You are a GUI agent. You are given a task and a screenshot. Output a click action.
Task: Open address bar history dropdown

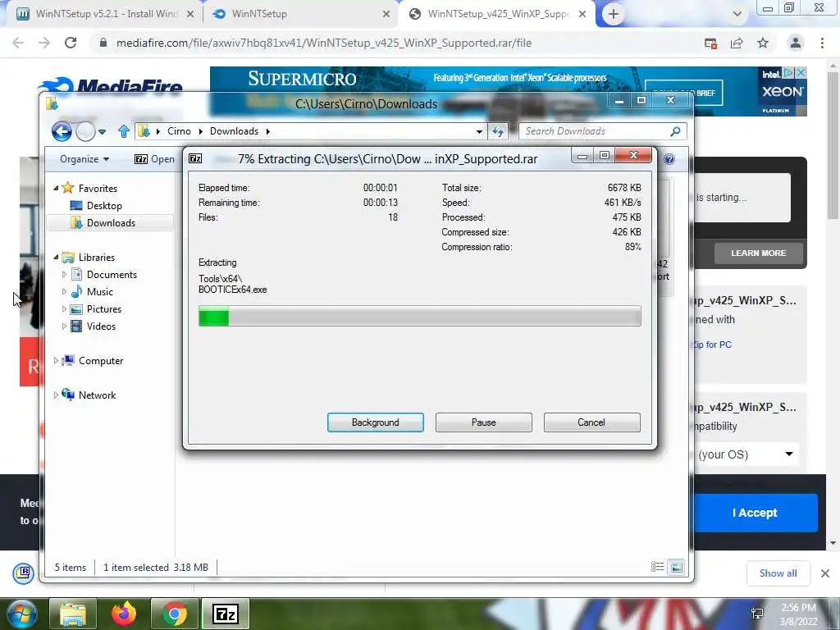[x=479, y=131]
